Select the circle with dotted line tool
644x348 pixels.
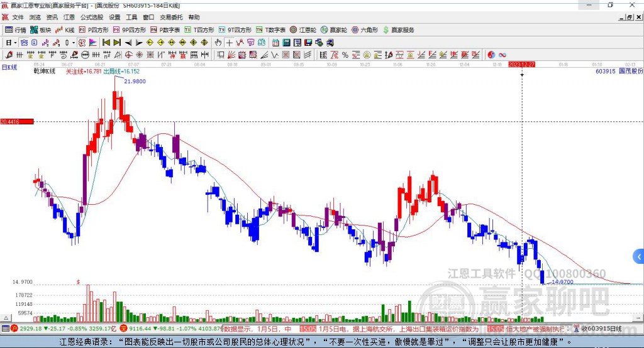coord(85,55)
